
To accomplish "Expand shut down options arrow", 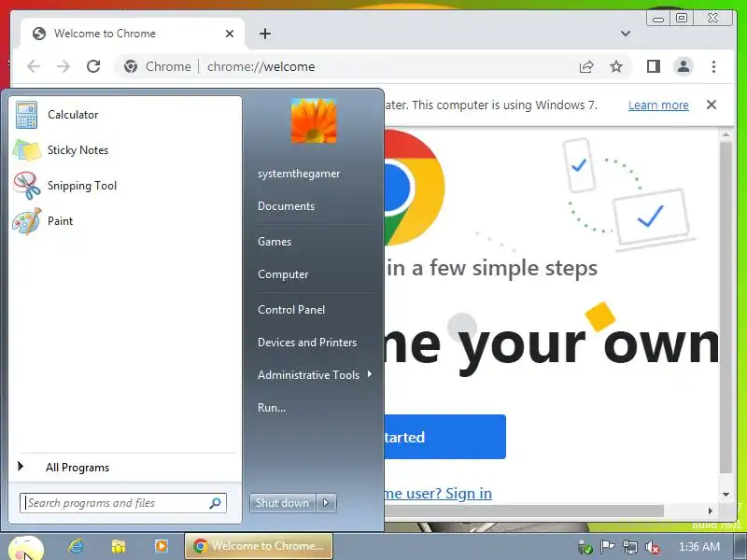I will (326, 503).
